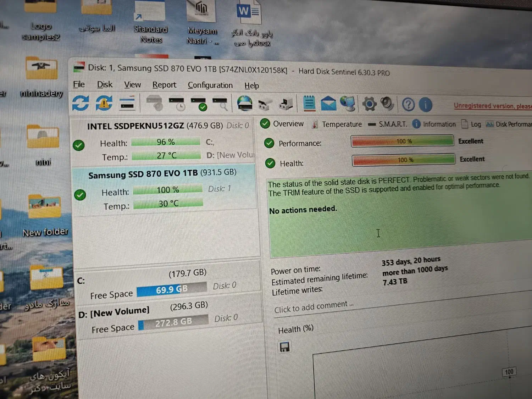The image size is (532, 399).
Task: Click the globe with monitor toolbar icon
Action: click(348, 104)
